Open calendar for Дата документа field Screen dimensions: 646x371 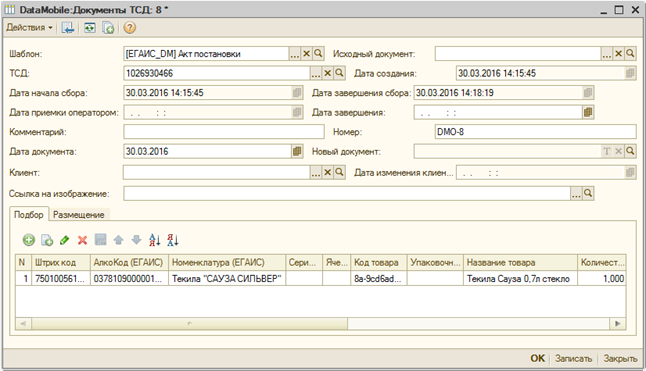tap(297, 151)
